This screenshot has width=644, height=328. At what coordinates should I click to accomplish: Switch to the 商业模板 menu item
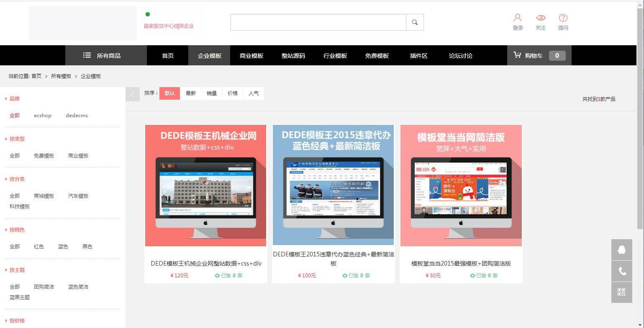251,55
